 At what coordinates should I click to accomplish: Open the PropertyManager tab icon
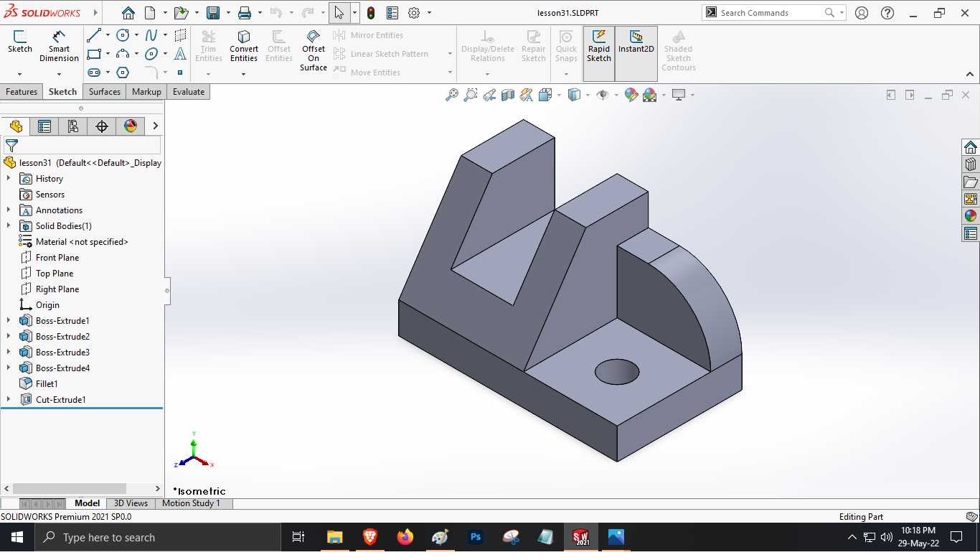(44, 126)
